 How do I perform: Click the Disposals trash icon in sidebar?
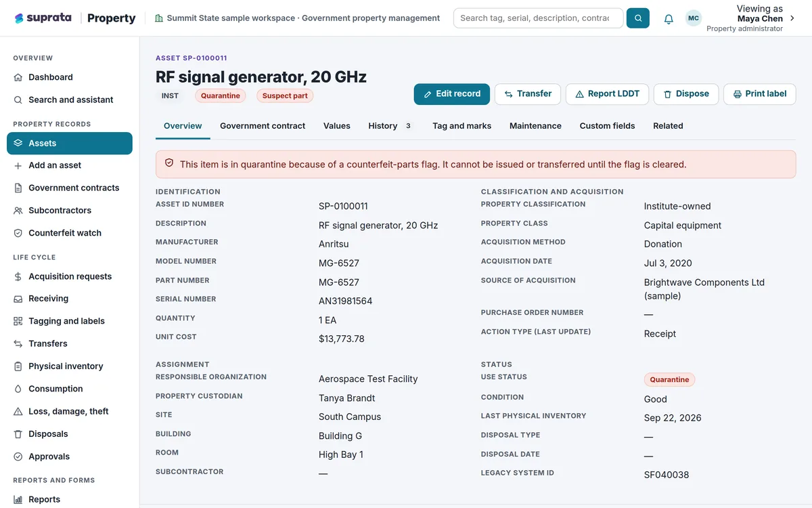pos(18,434)
